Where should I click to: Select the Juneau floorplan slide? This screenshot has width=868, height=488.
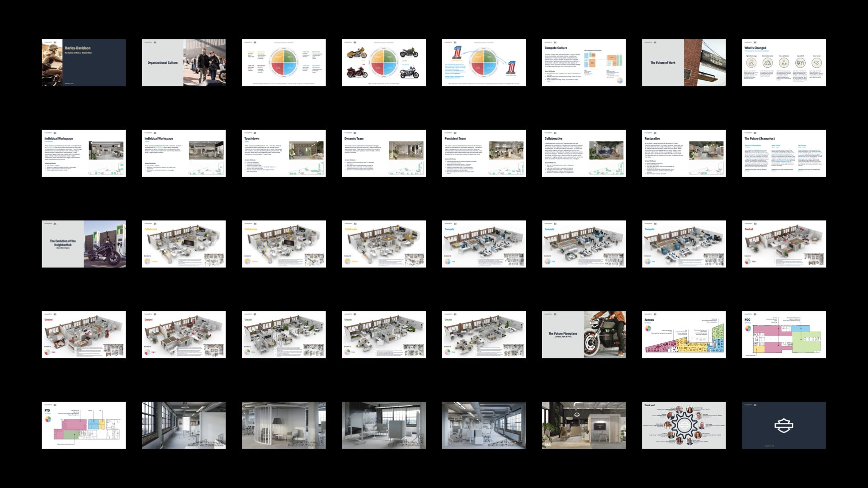click(684, 334)
